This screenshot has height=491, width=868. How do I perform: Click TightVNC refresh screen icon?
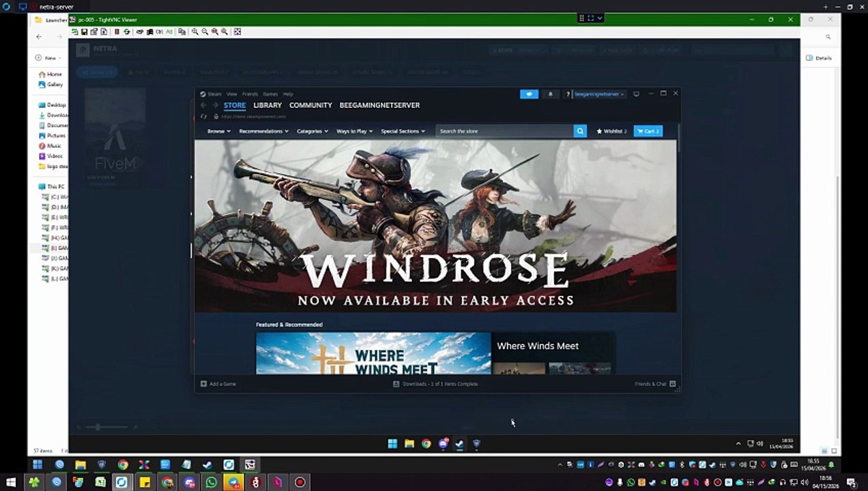(x=127, y=31)
